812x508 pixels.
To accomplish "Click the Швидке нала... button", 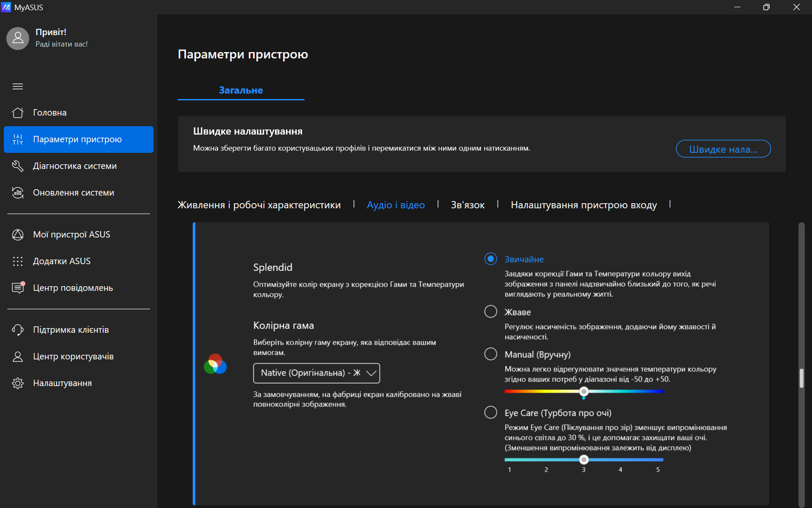I will tap(723, 149).
